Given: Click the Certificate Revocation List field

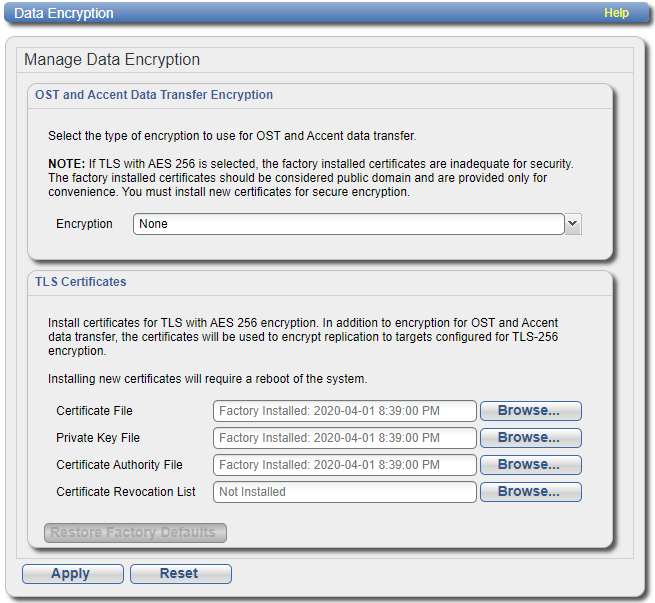Looking at the screenshot, I should [x=344, y=492].
